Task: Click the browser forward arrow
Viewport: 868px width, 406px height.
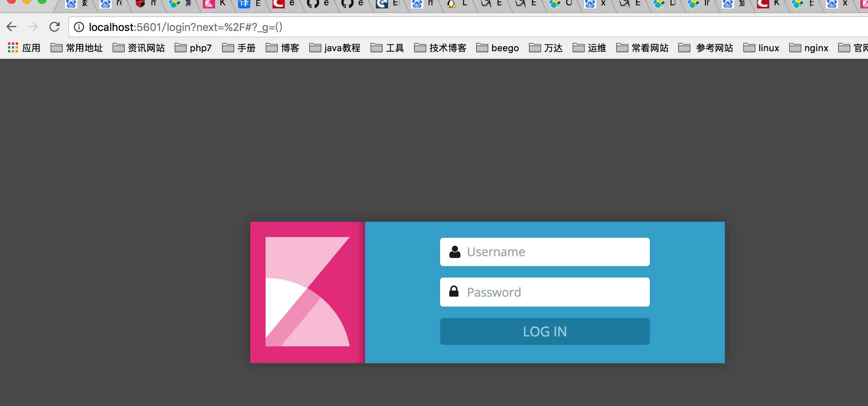Action: tap(33, 27)
